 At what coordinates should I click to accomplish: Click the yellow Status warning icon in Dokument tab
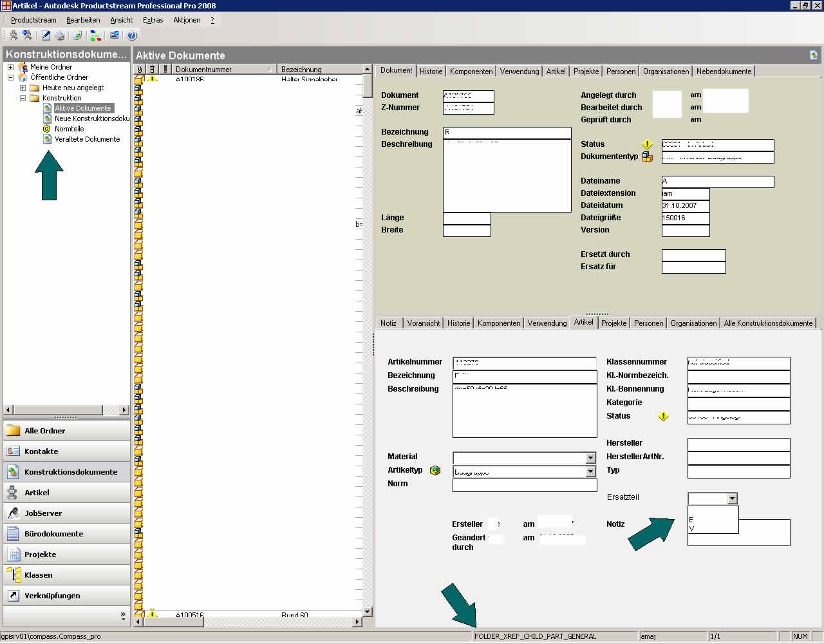point(648,144)
